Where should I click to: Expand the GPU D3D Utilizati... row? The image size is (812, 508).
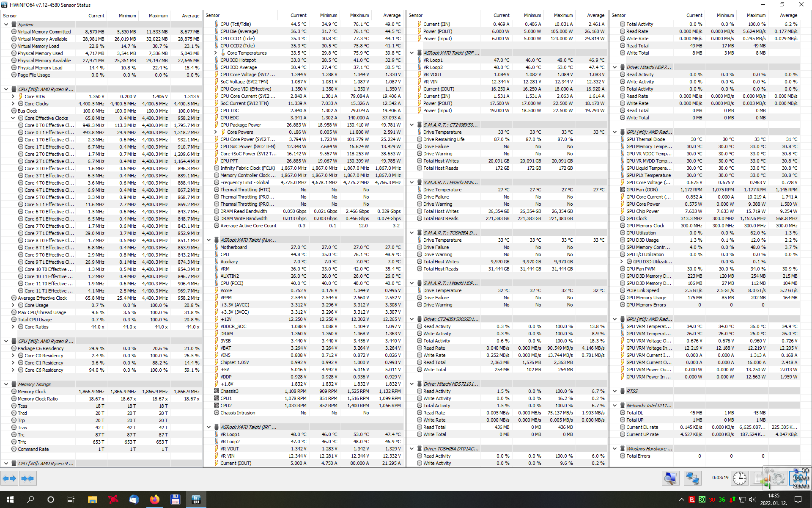pos(621,262)
